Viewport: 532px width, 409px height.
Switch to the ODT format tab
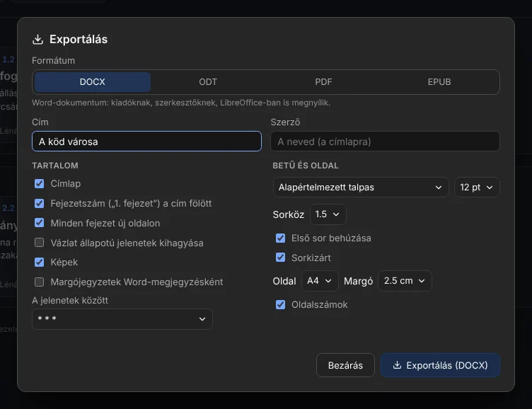coord(208,82)
